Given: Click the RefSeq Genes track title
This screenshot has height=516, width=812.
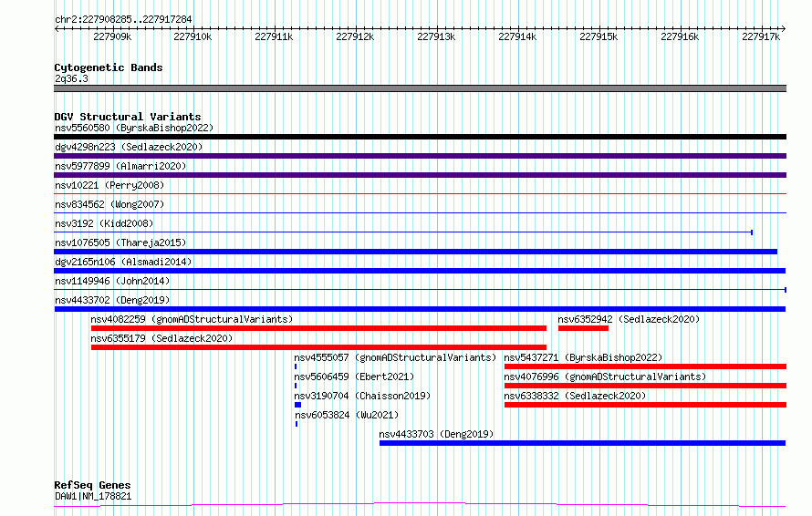Looking at the screenshot, I should click(92, 486).
